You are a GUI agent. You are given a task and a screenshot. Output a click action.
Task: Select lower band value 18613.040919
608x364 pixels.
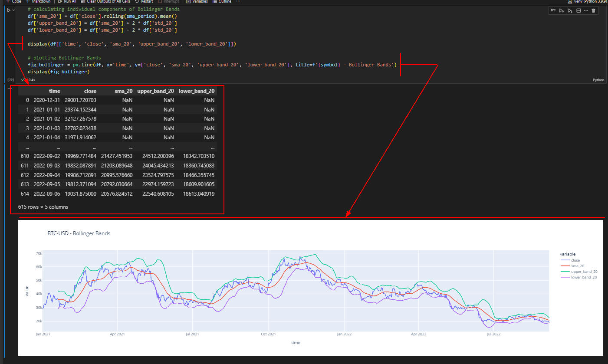(198, 194)
